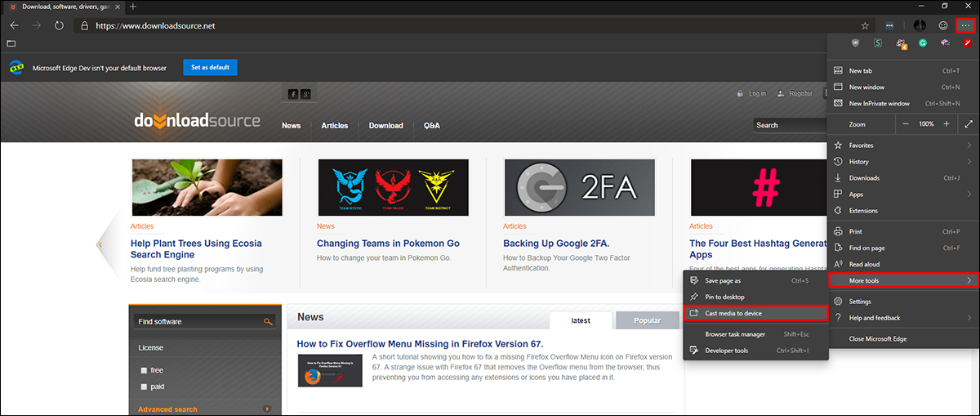Click the previous arrow on the articles carousel
The height and width of the screenshot is (416, 980).
(x=100, y=244)
